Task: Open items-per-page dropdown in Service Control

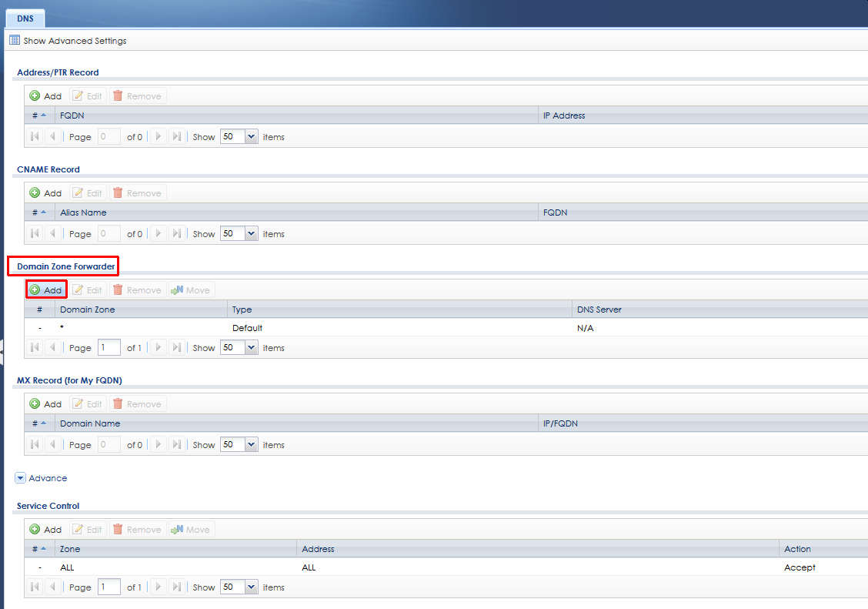Action: [x=252, y=587]
